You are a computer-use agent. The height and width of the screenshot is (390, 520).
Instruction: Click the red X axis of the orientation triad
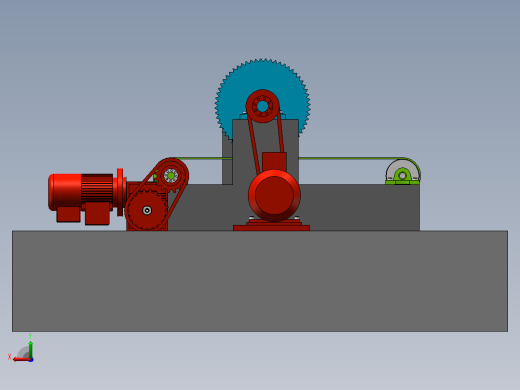[x=21, y=360]
